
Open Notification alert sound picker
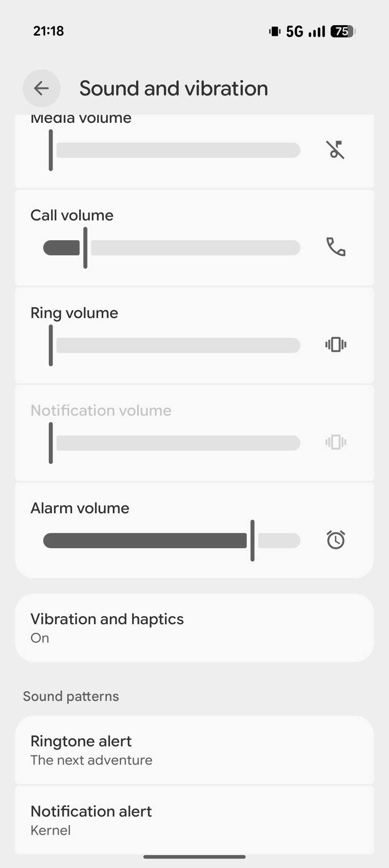[x=194, y=820]
